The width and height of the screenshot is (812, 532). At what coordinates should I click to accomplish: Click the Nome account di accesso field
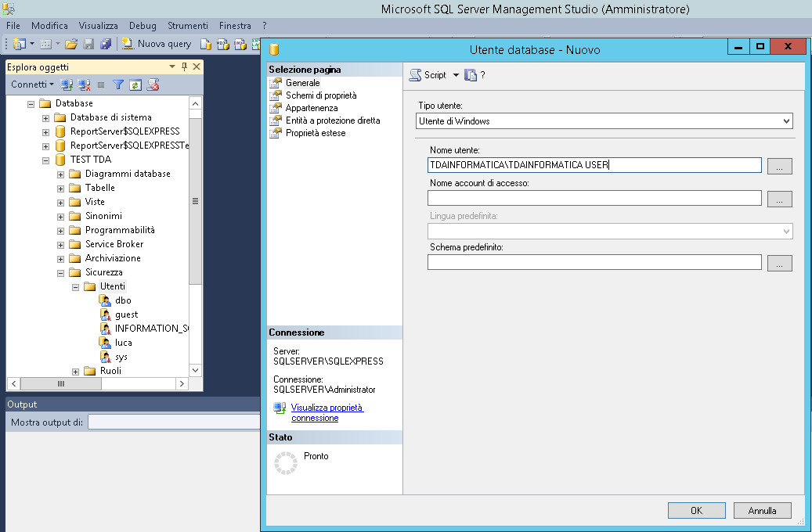pyautogui.click(x=594, y=198)
